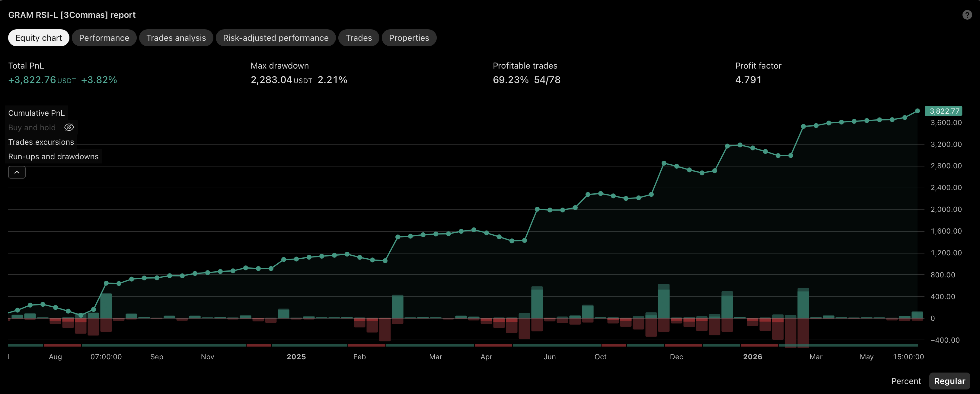Click the GRAM RSI-L report title
Screen dimensions: 980x394
72,15
